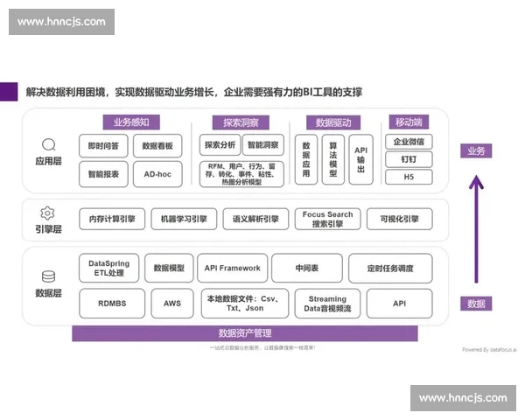
Task: Click the RDMBS box
Action: coord(112,304)
